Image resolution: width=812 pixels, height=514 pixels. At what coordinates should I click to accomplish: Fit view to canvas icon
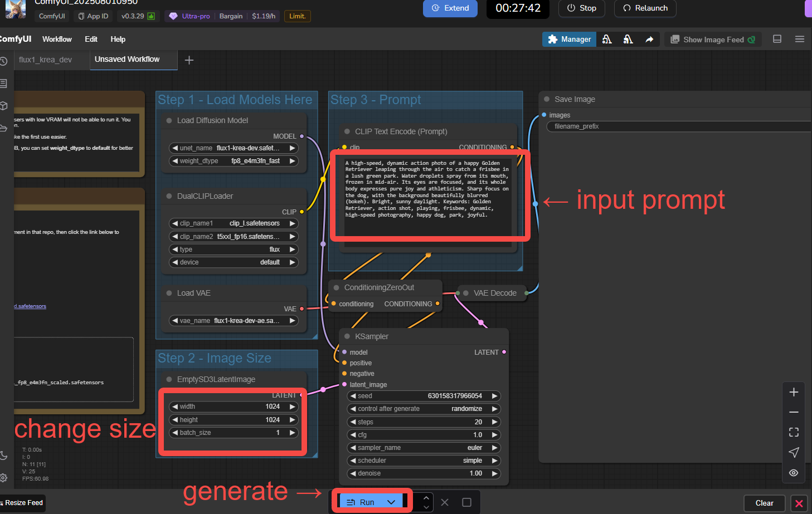(794, 432)
